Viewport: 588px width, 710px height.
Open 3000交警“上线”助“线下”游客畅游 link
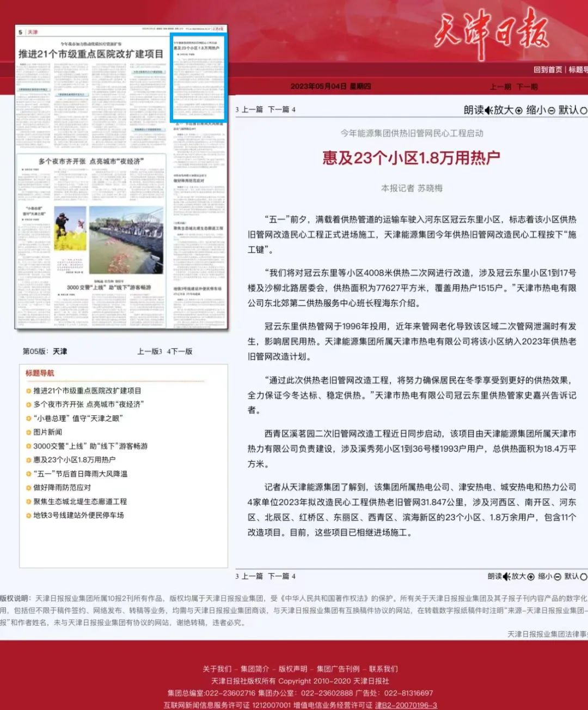(90, 446)
